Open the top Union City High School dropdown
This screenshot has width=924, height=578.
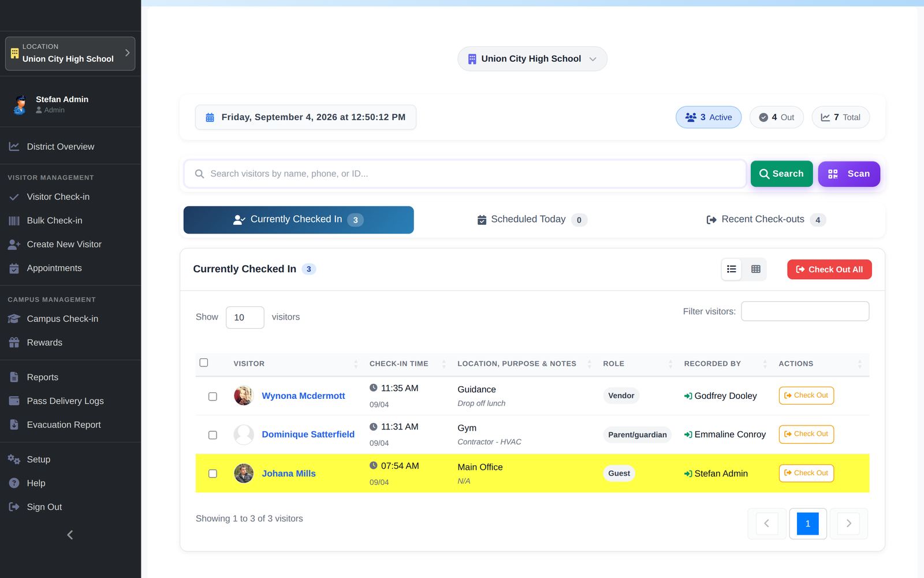coord(532,59)
